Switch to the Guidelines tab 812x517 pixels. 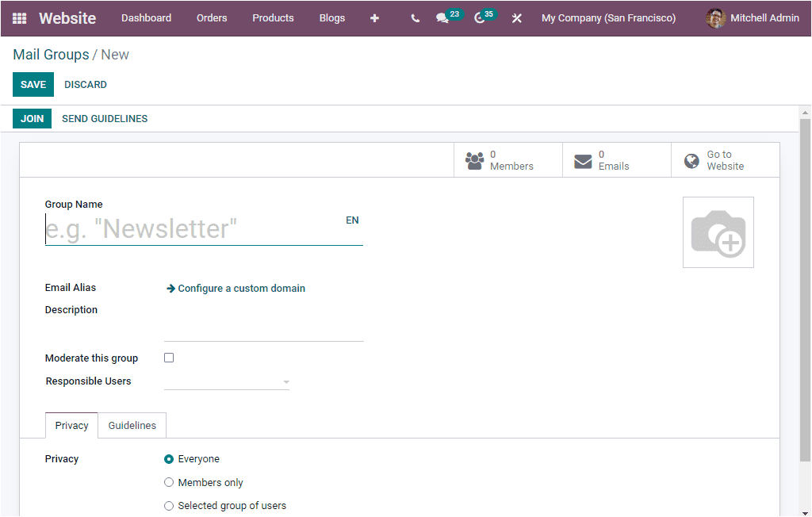[132, 425]
